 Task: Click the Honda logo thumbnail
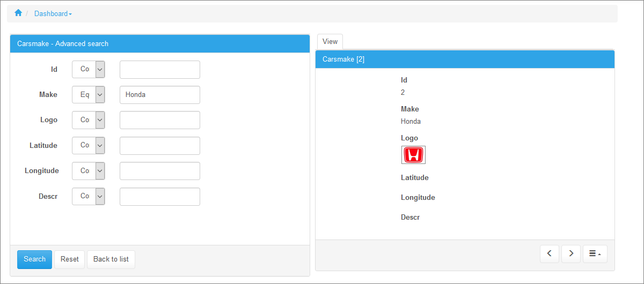[413, 155]
